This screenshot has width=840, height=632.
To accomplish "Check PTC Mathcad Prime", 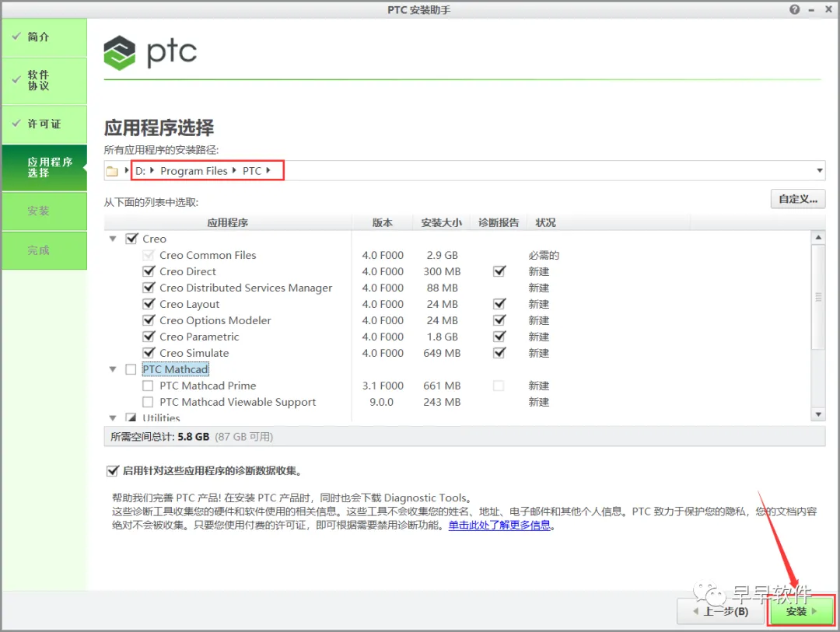I will coord(148,386).
